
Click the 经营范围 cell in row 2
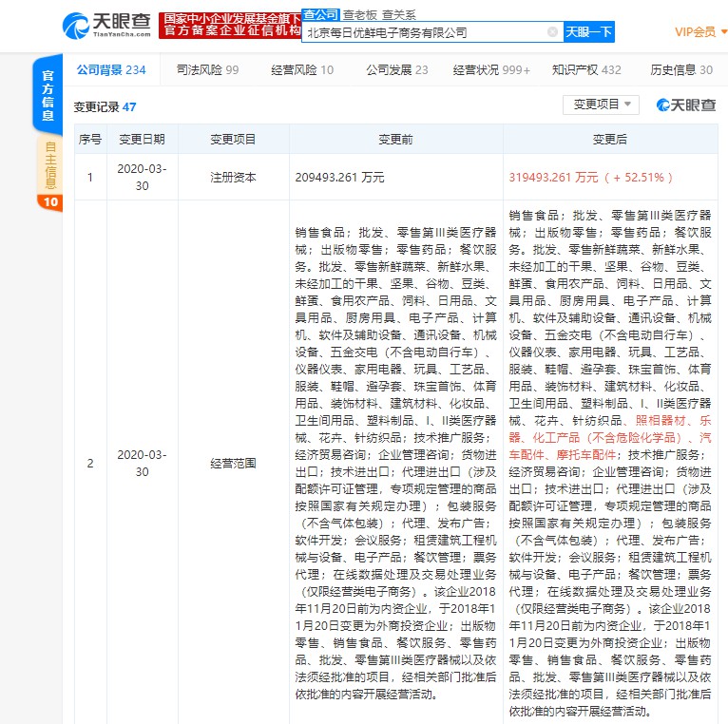point(233,463)
